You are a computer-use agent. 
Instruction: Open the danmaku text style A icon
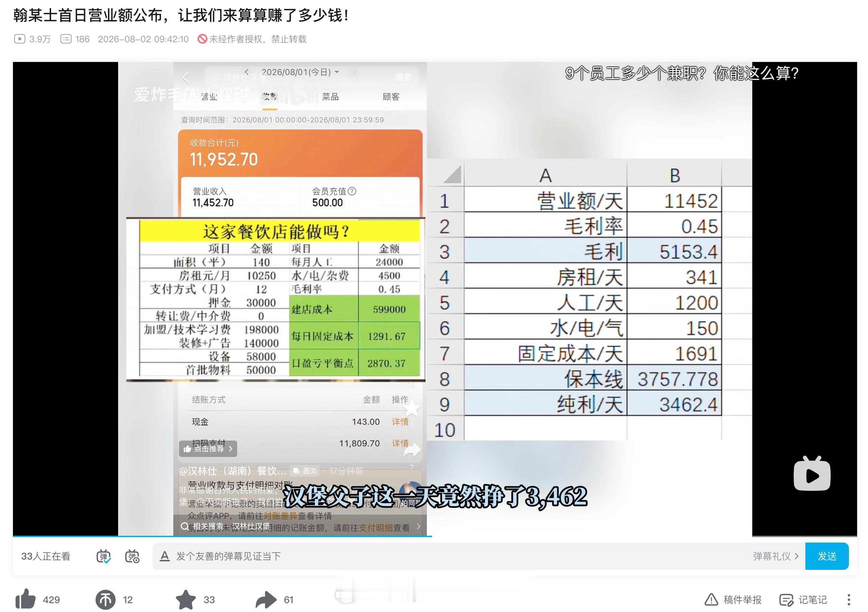pos(164,556)
